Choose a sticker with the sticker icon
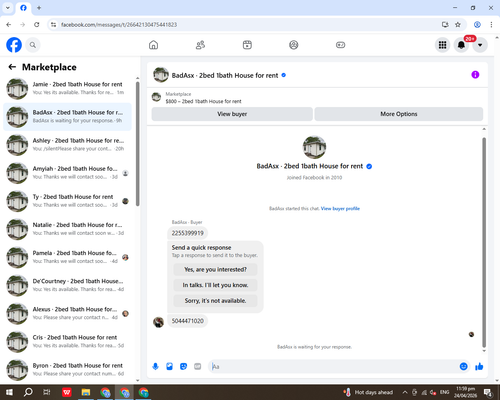 [x=183, y=367]
